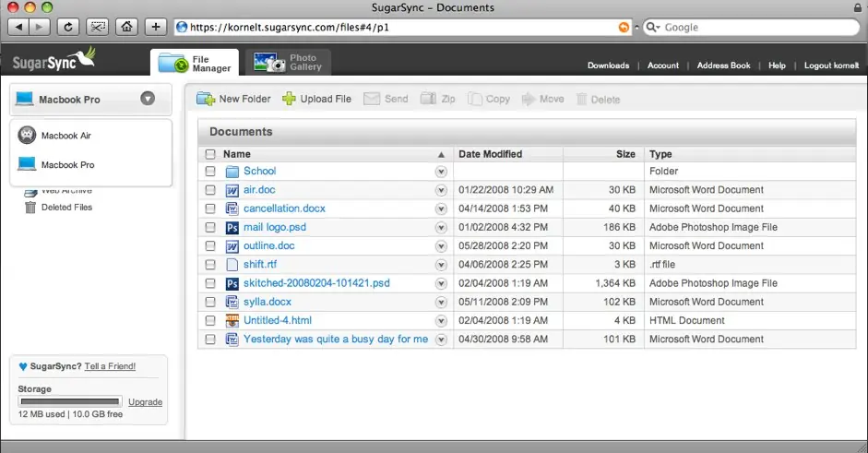Viewport: 868px width, 453px height.
Task: Open dropdown for Yesterday was quite a busy day
Action: (441, 340)
